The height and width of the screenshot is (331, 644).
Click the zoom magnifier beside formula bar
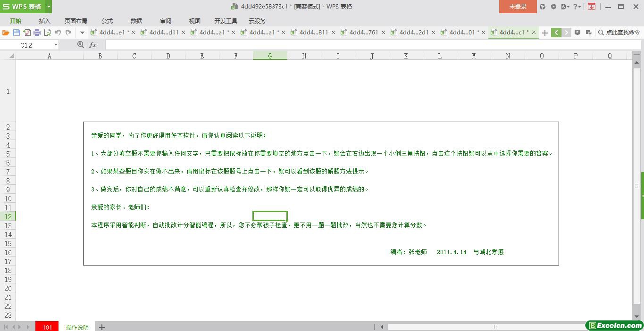81,45
